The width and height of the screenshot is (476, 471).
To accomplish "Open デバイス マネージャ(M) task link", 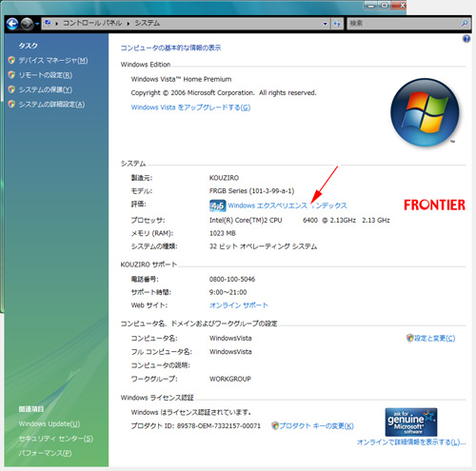I will point(53,60).
